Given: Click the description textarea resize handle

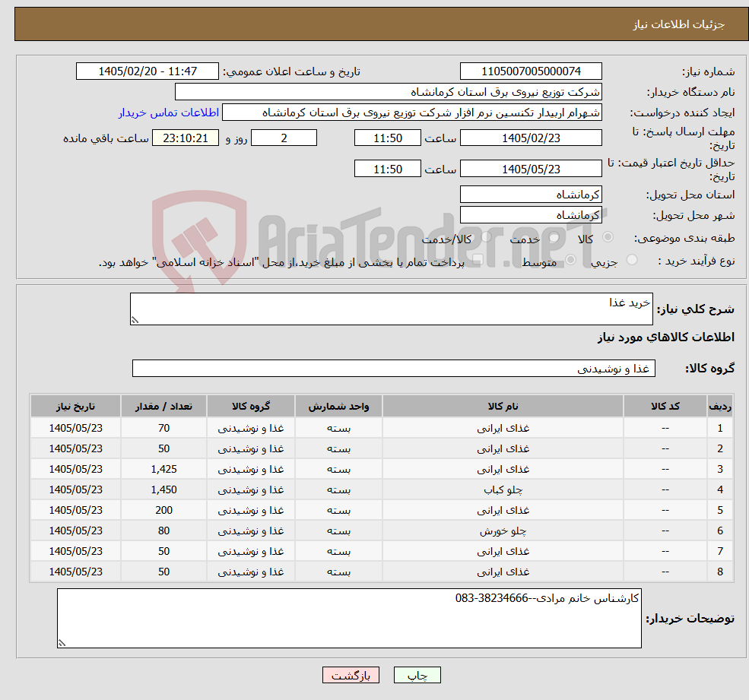Looking at the screenshot, I should click(135, 321).
